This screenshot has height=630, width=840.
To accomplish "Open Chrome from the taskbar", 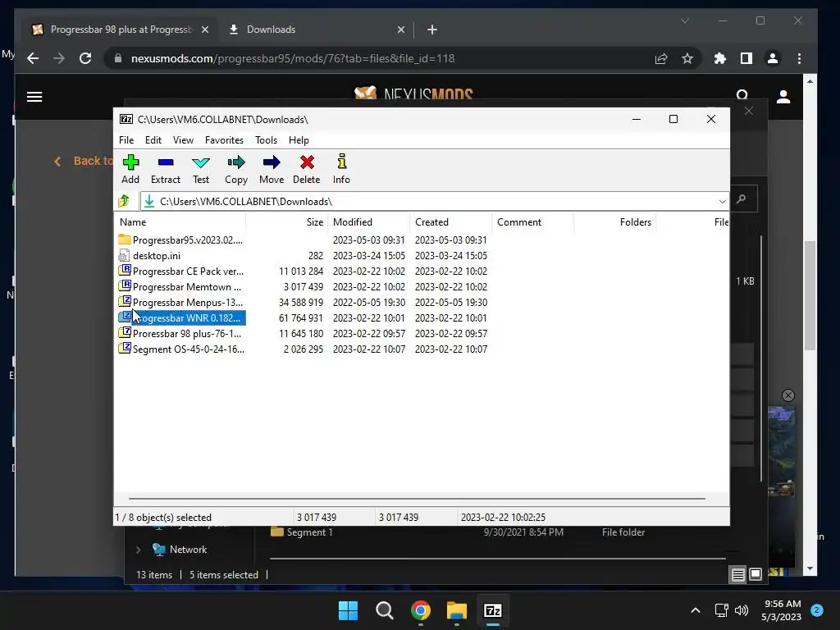I will 421,610.
